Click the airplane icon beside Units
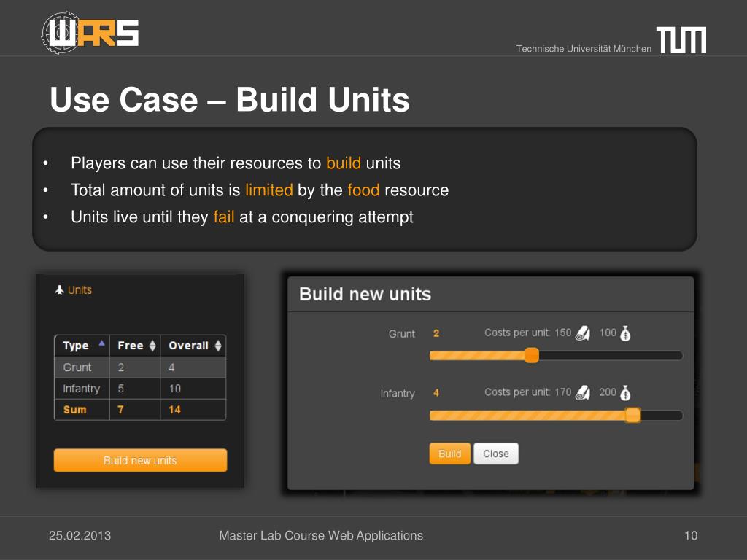 (x=60, y=289)
